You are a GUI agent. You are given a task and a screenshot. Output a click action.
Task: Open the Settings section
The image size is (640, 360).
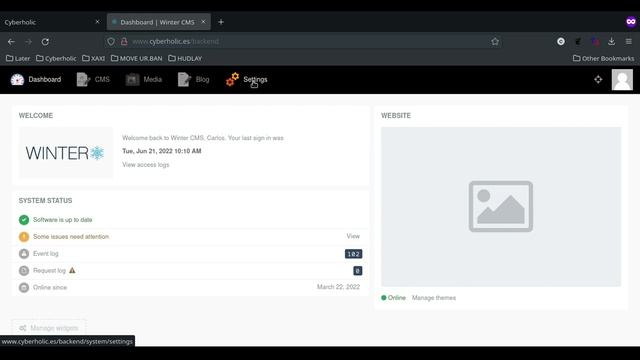tap(247, 80)
